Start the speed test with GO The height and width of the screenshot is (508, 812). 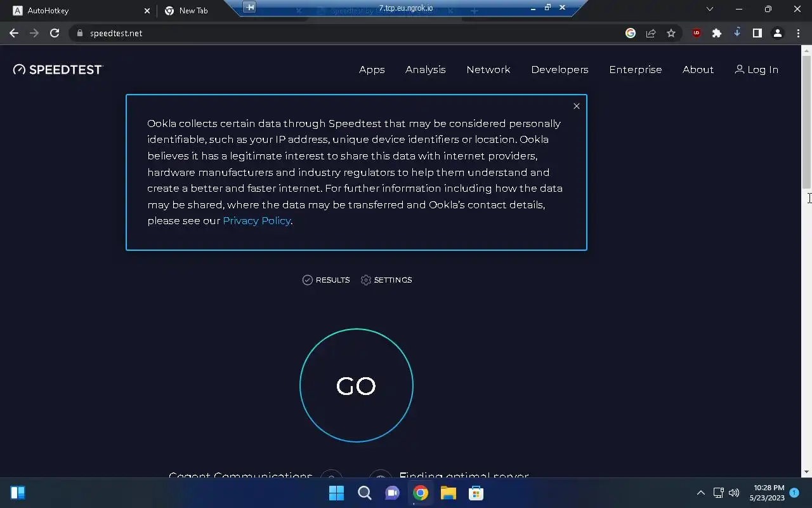(x=356, y=385)
